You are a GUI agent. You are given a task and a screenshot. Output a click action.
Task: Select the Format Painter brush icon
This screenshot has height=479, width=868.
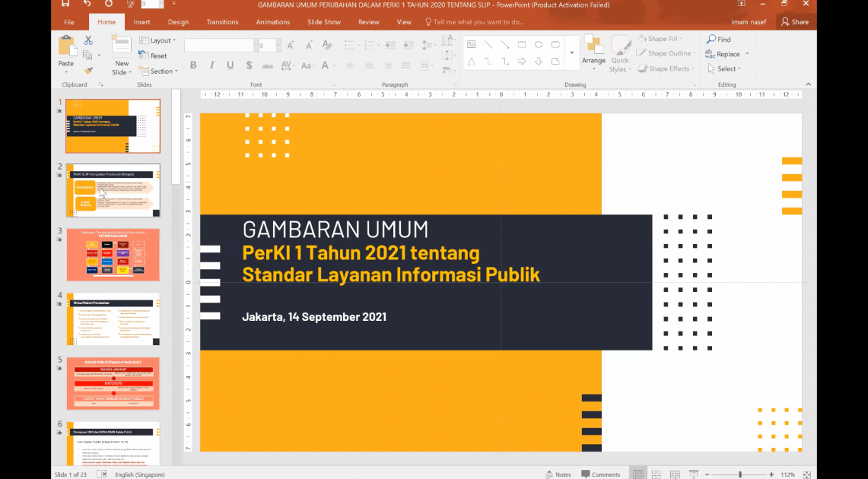88,70
